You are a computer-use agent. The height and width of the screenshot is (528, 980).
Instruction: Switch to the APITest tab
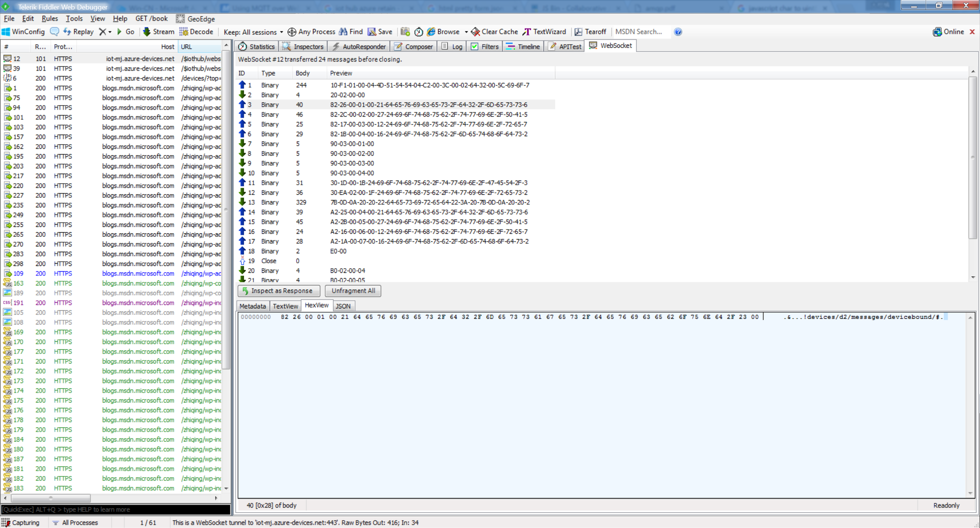pyautogui.click(x=565, y=46)
